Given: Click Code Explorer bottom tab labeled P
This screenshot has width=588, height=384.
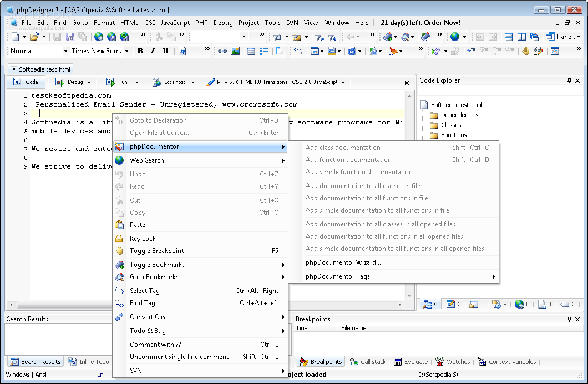Looking at the screenshot, I should (x=499, y=304).
